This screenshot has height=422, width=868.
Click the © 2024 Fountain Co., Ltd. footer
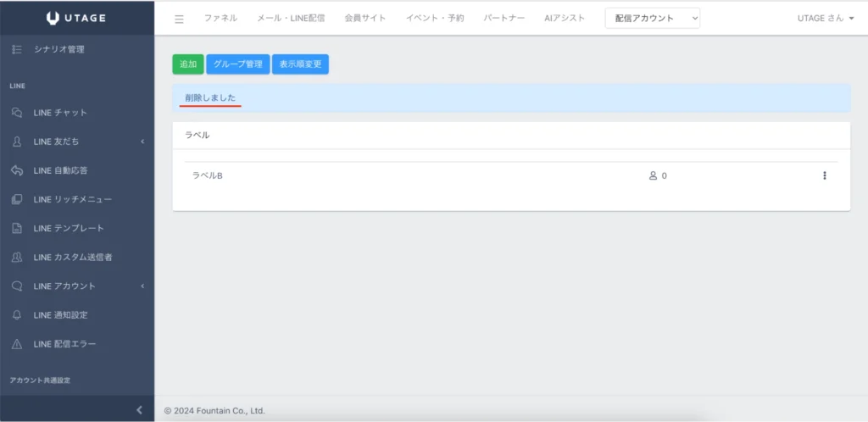214,411
